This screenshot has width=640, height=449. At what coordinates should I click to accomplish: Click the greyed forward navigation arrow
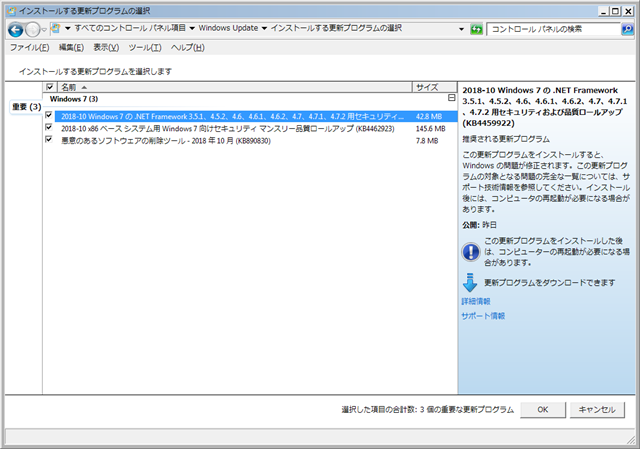pos(32,29)
